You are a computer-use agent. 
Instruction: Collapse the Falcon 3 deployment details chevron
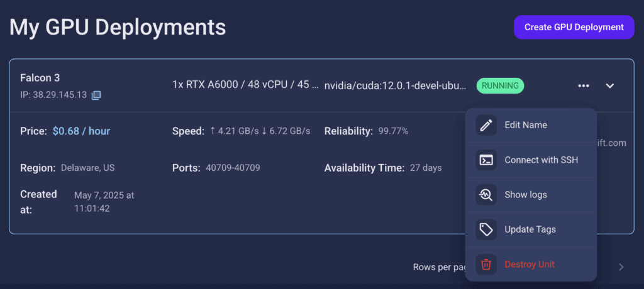click(609, 85)
